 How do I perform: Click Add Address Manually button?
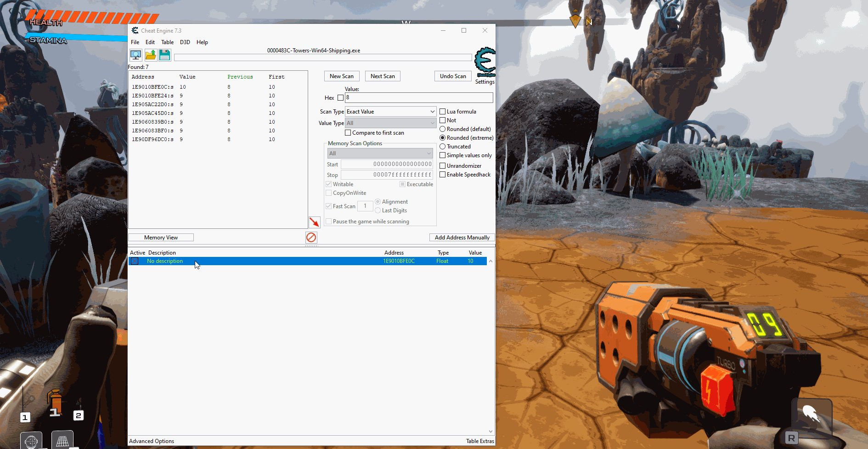coord(462,238)
